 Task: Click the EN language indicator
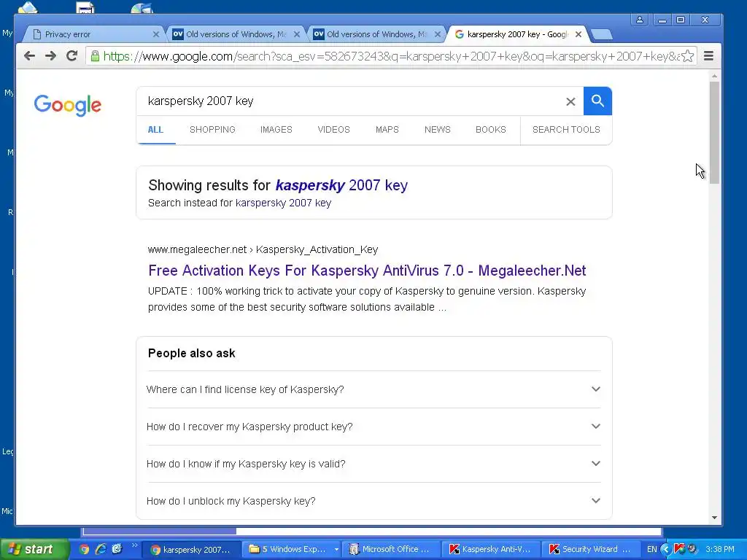651,549
